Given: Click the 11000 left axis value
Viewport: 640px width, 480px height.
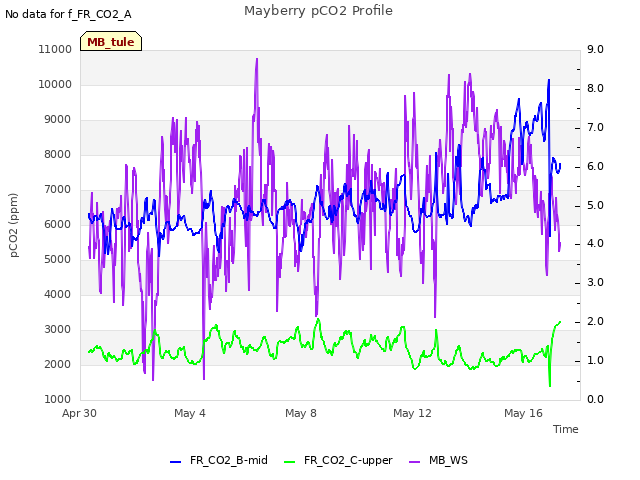Looking at the screenshot, I should [55, 49].
